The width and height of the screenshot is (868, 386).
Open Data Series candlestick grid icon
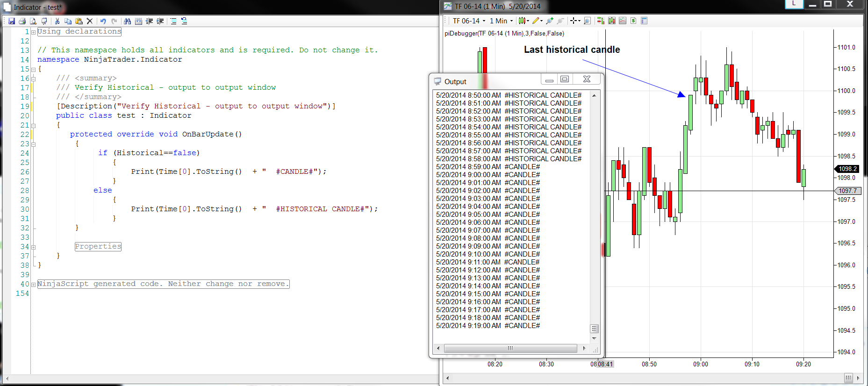[x=612, y=21]
